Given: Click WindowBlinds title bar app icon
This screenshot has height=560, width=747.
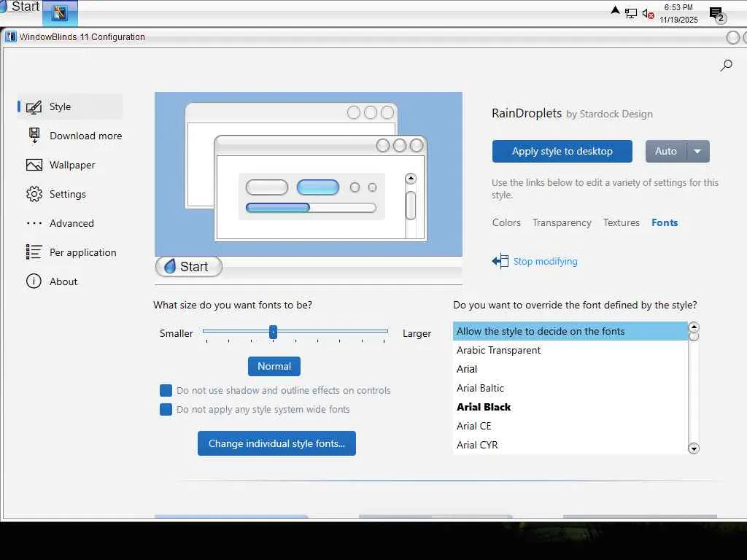Looking at the screenshot, I should 11,36.
